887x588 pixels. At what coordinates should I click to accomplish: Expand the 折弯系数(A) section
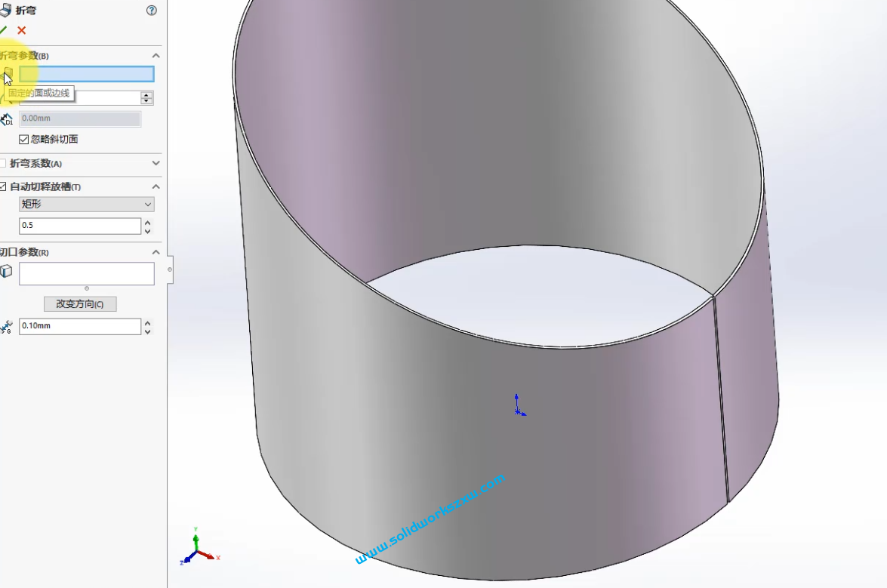156,164
